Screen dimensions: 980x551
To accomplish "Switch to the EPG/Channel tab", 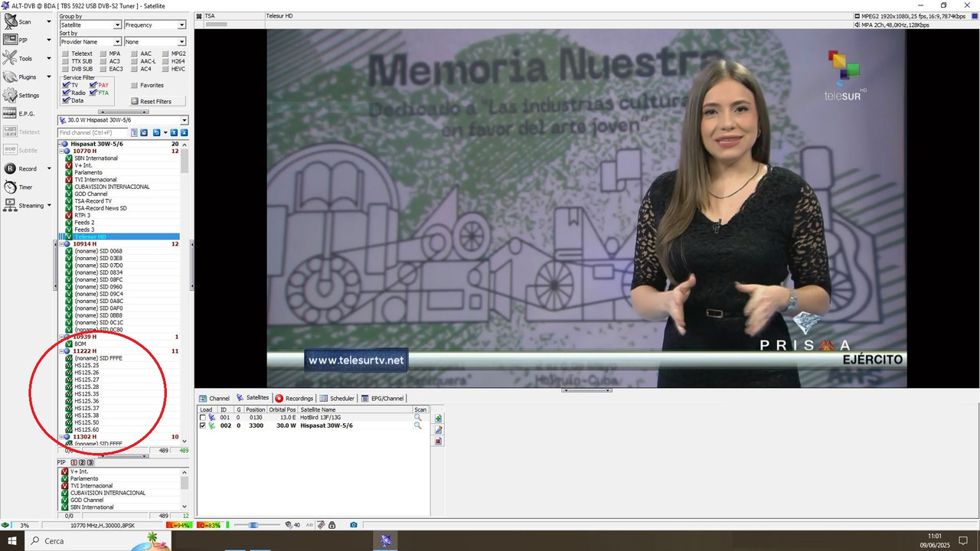I will point(383,399).
